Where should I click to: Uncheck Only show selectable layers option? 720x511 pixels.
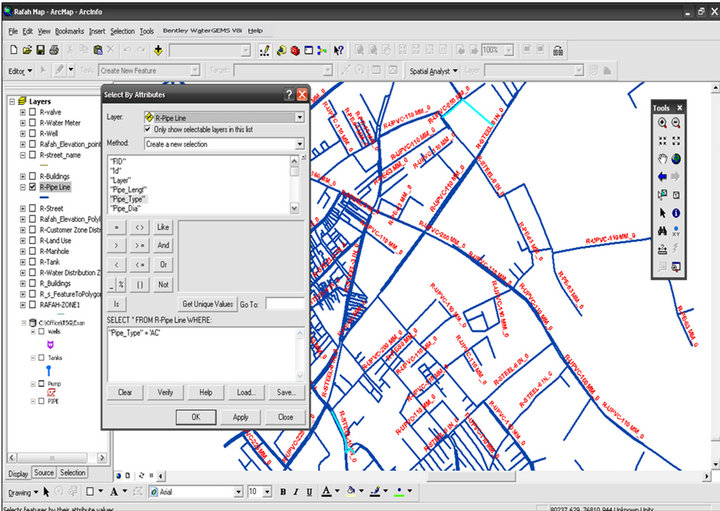pyautogui.click(x=148, y=129)
